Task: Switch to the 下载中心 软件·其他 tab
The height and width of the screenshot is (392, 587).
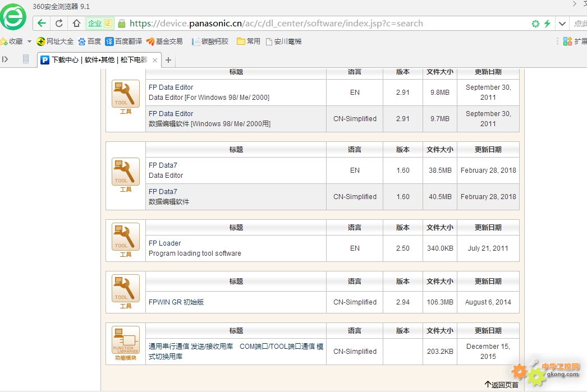Action: point(99,60)
